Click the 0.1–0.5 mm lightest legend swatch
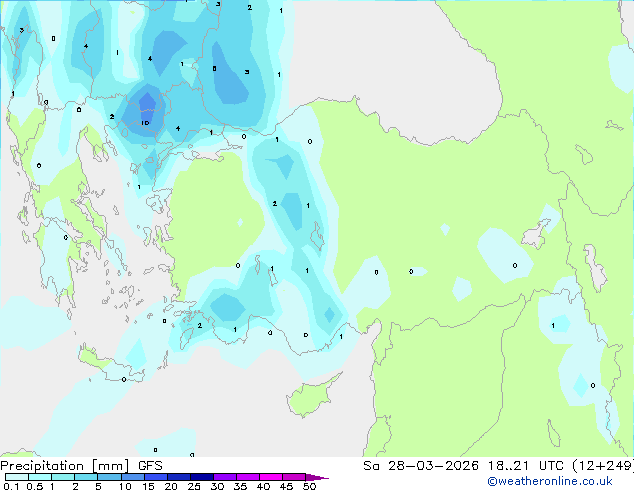The image size is (634, 490). (x=17, y=477)
